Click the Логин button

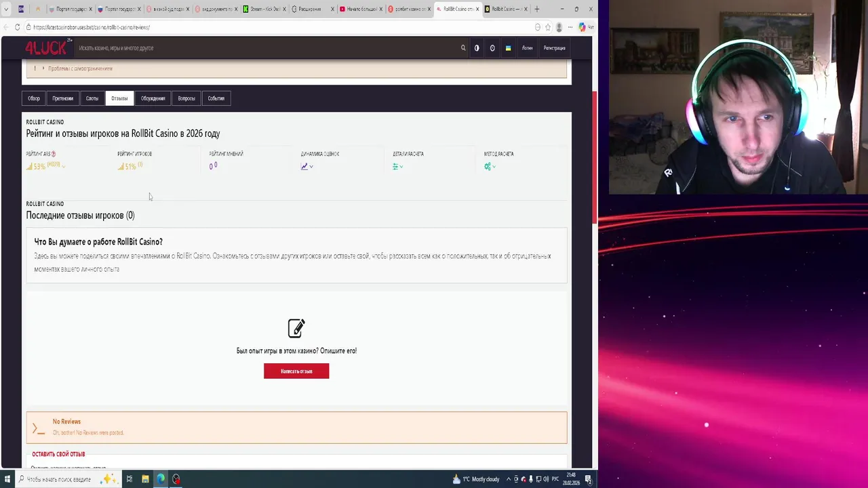(x=528, y=48)
